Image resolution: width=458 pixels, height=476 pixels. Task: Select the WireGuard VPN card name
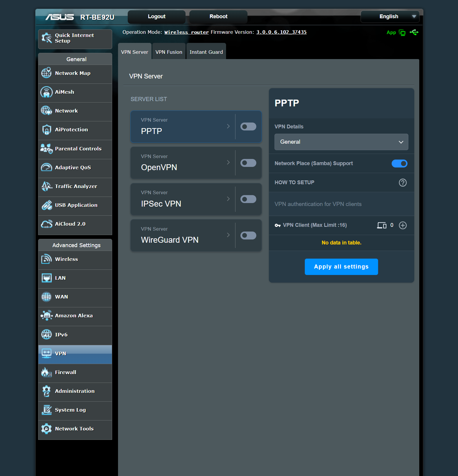point(170,240)
